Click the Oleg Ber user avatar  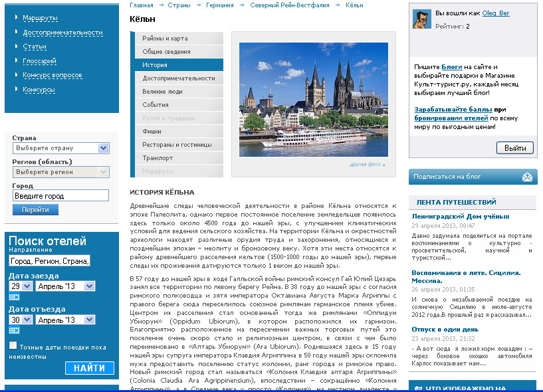tap(422, 19)
